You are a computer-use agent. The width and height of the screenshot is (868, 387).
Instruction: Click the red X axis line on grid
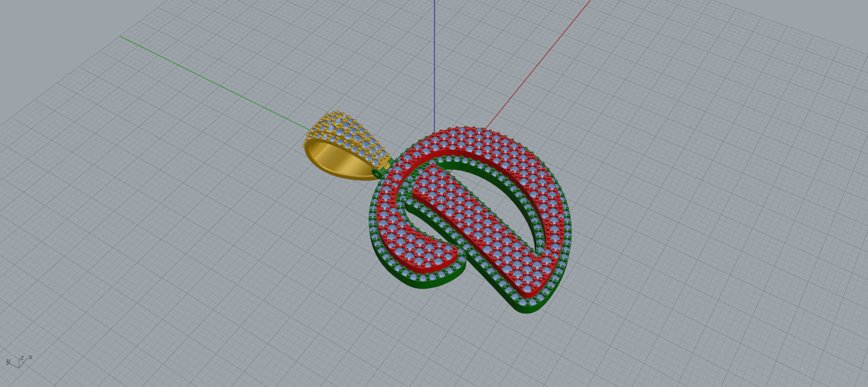click(538, 65)
